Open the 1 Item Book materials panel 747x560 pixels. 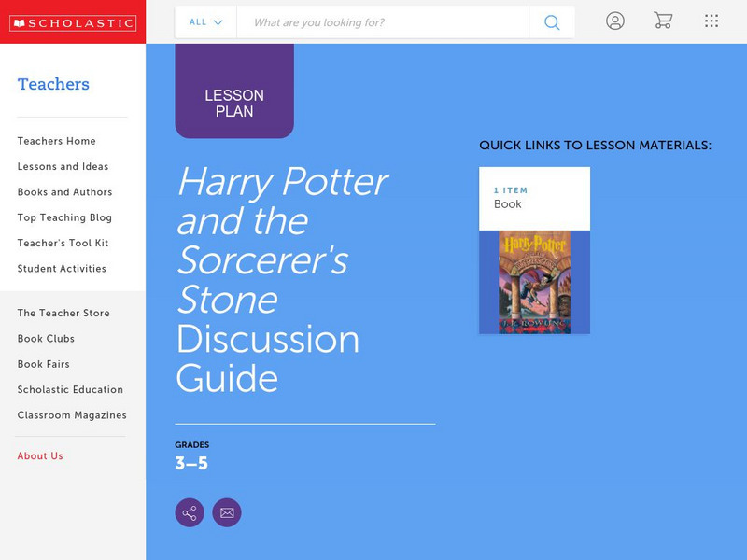pyautogui.click(x=533, y=196)
